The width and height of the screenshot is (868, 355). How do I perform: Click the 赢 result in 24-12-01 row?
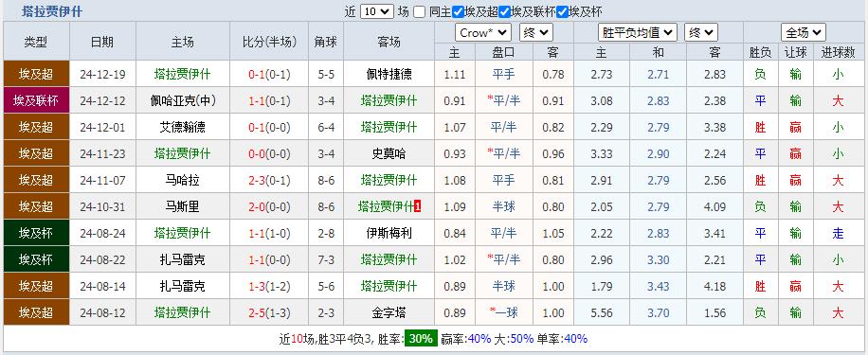(x=795, y=127)
